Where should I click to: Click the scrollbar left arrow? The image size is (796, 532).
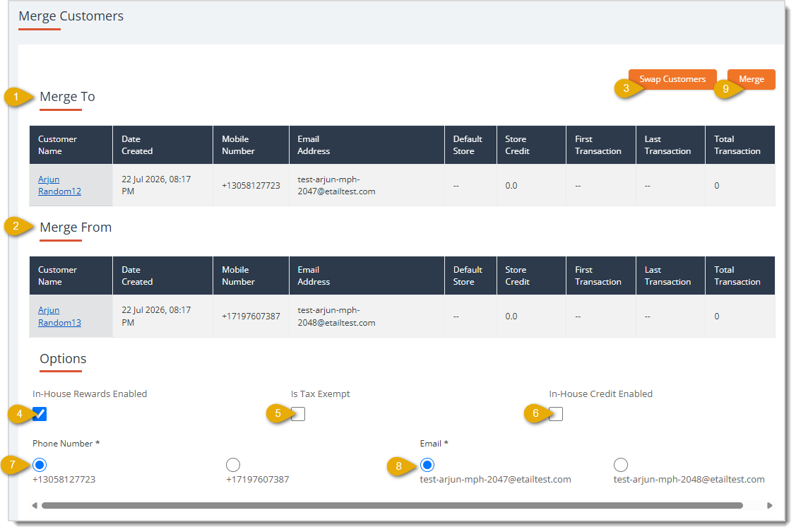tap(35, 505)
